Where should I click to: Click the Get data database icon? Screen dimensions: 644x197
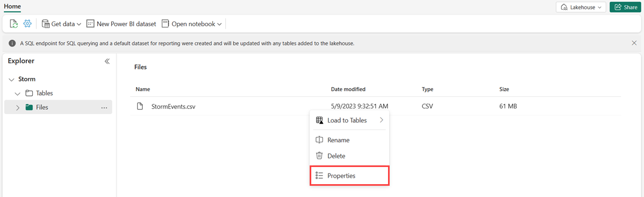(x=45, y=24)
